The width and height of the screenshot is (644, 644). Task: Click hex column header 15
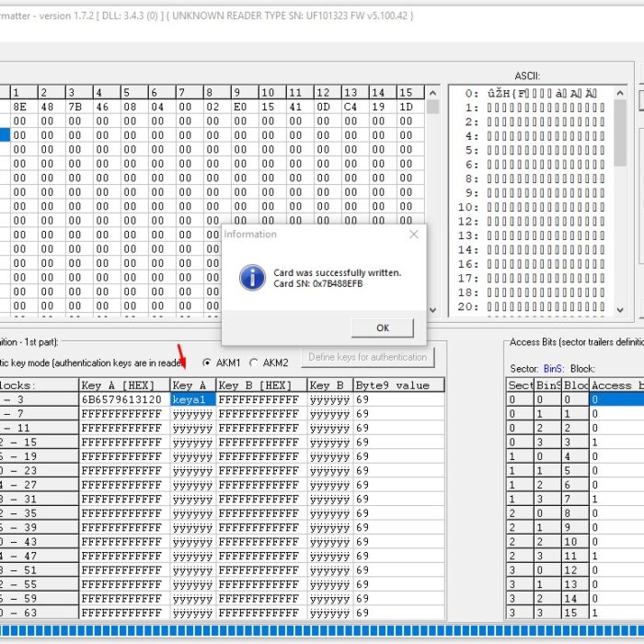point(410,92)
